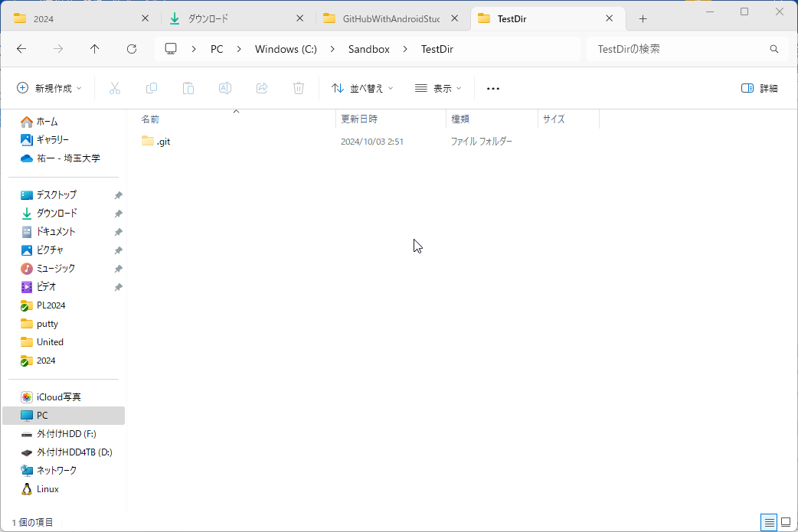Expand chevron after Sandbox in breadcrumb
This screenshot has width=798, height=532.
[405, 49]
